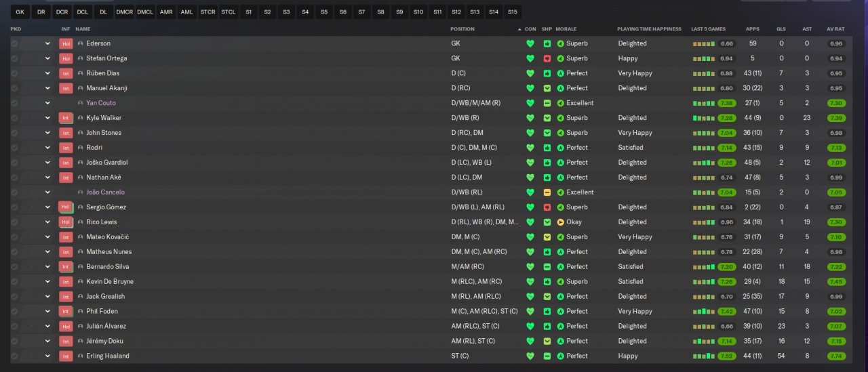
Task: Sort by the Av Rat column header
Action: pos(835,29)
